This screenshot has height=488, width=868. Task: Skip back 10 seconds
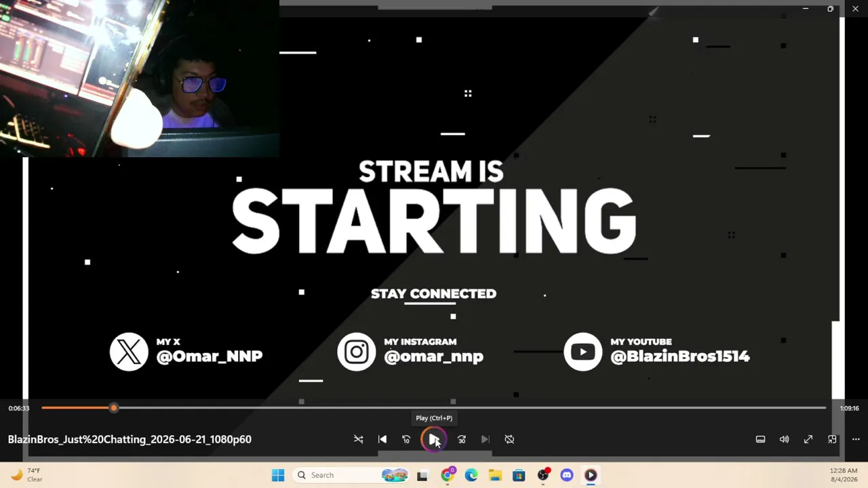pos(406,439)
